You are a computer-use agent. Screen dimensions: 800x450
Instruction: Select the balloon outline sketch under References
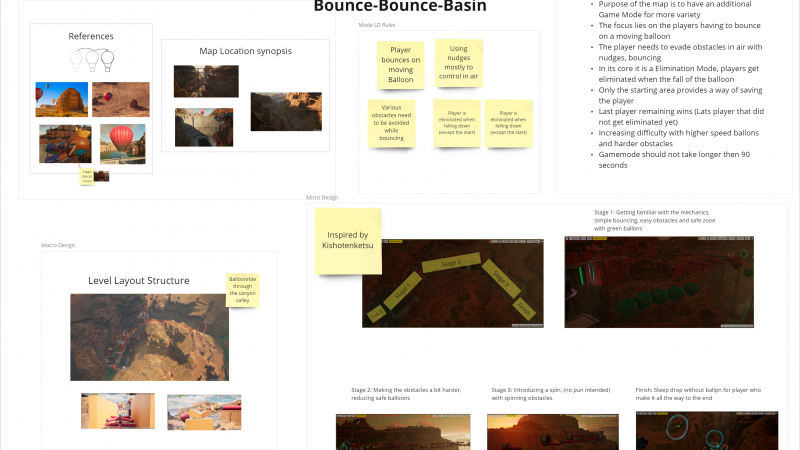click(x=91, y=60)
